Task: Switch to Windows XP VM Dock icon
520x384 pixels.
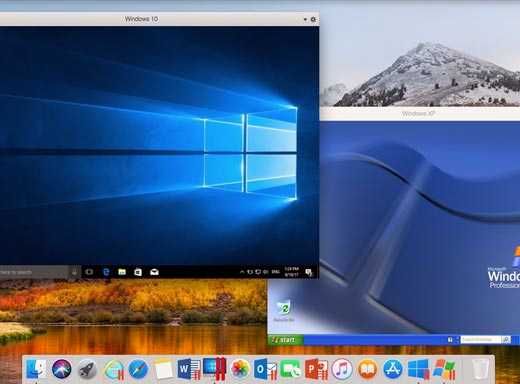Action: pos(444,369)
